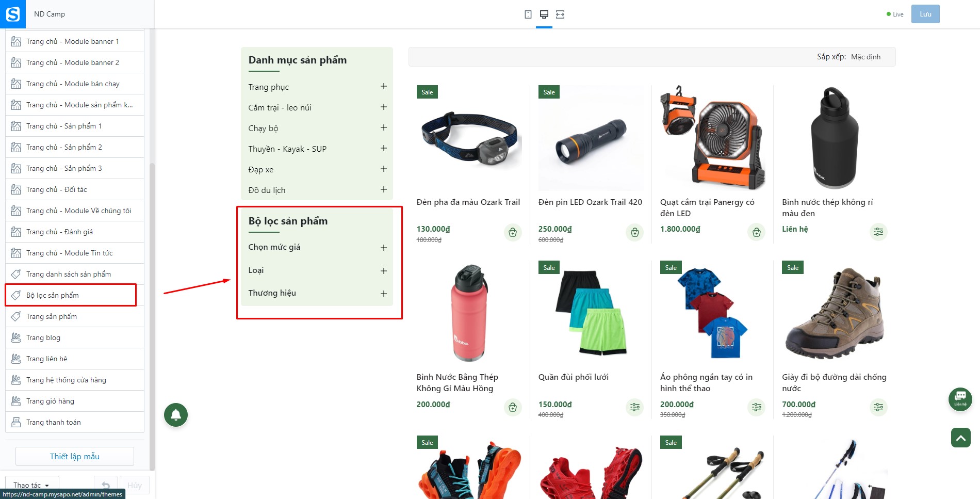The height and width of the screenshot is (499, 980).
Task: Open Trang chủ - Đánh giá section
Action: [75, 232]
